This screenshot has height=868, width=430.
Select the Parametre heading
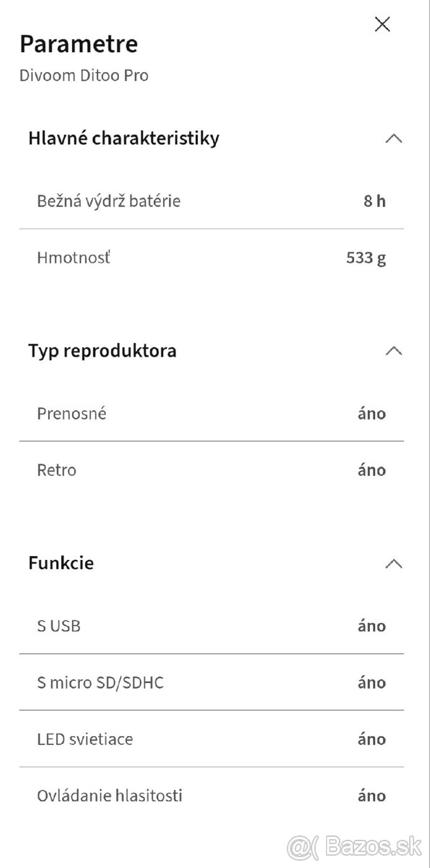click(x=78, y=44)
